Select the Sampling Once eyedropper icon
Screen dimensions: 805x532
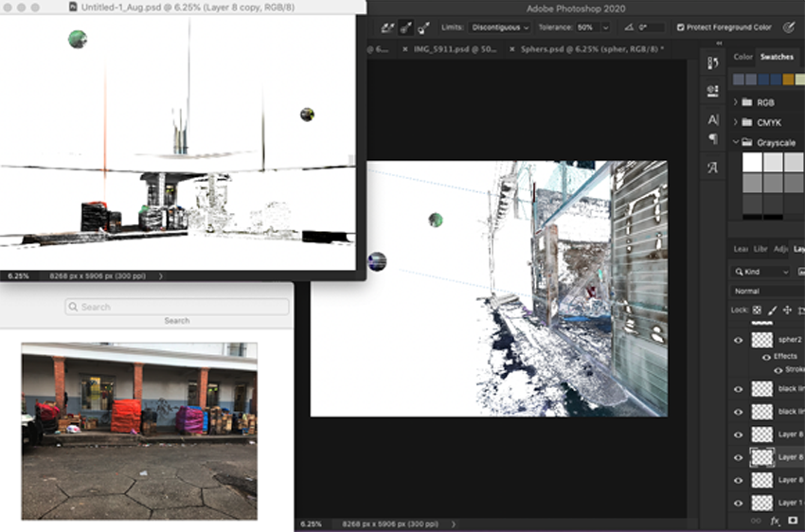tap(405, 28)
